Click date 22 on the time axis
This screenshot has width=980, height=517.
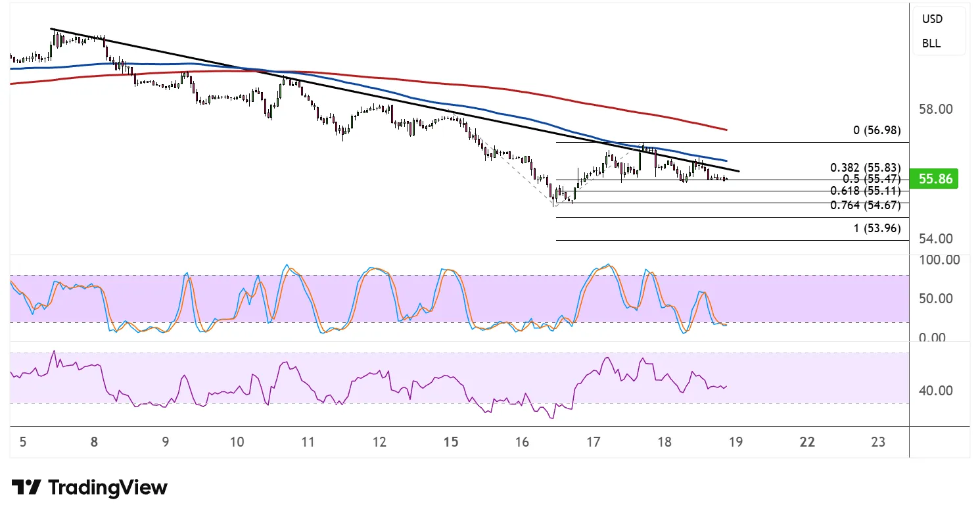[x=807, y=442]
